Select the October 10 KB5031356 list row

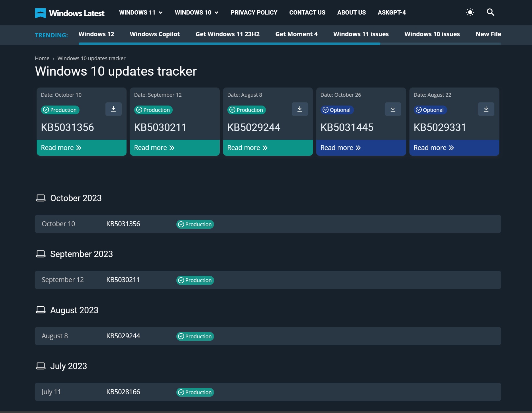point(268,224)
